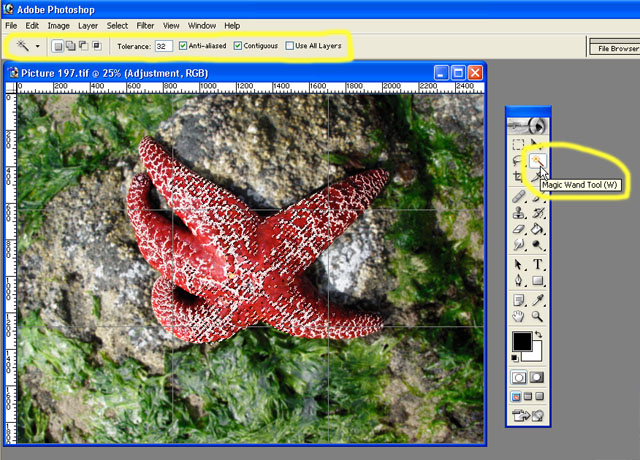The width and height of the screenshot is (640, 460).
Task: Switch to Quick Mask mode
Action: [x=537, y=378]
